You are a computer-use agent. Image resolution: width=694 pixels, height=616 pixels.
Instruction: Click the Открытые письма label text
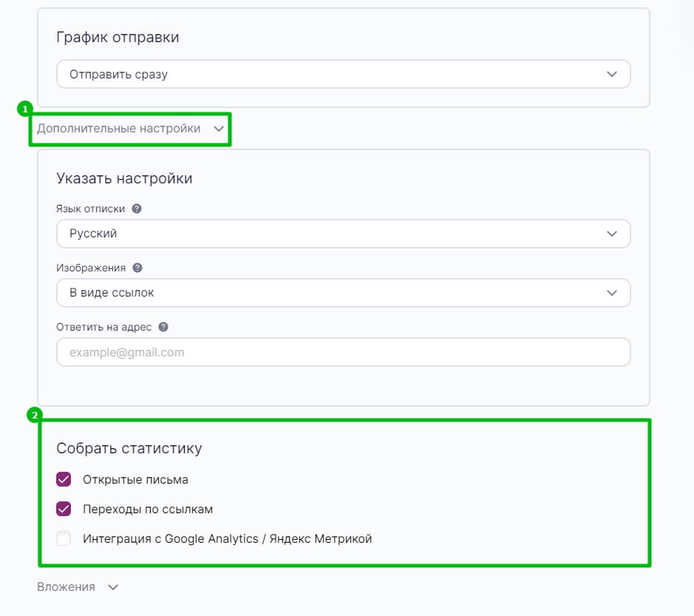(x=135, y=480)
